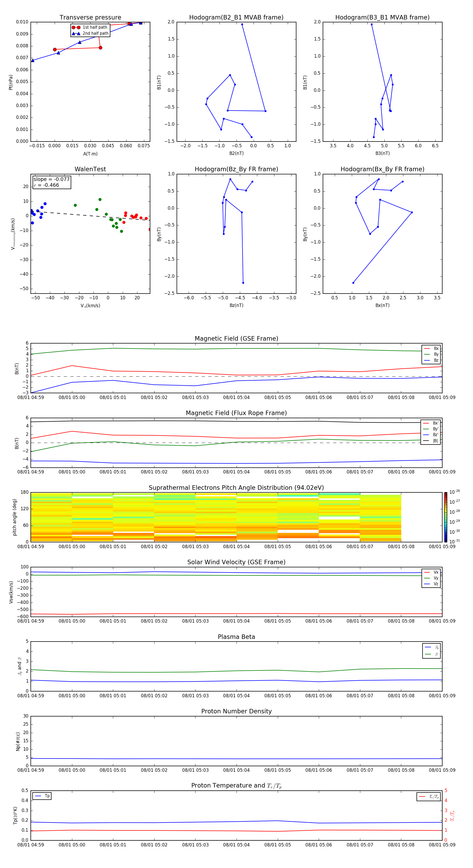The image size is (473, 868).
Task: Select the By' legend entry in Flux Rope plot
Action: coord(431,429)
